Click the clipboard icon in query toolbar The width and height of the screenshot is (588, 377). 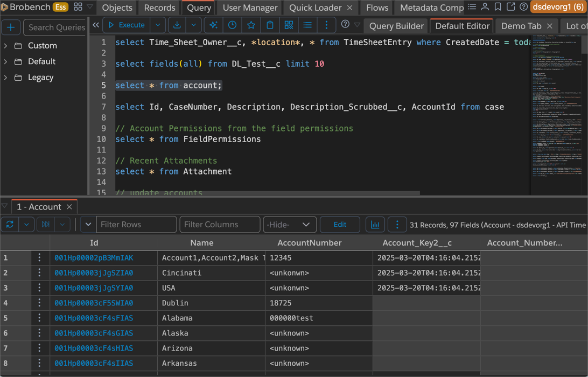pyautogui.click(x=270, y=25)
